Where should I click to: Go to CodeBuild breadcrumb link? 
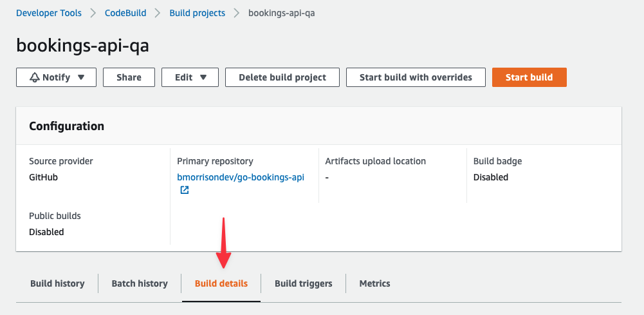tap(125, 13)
